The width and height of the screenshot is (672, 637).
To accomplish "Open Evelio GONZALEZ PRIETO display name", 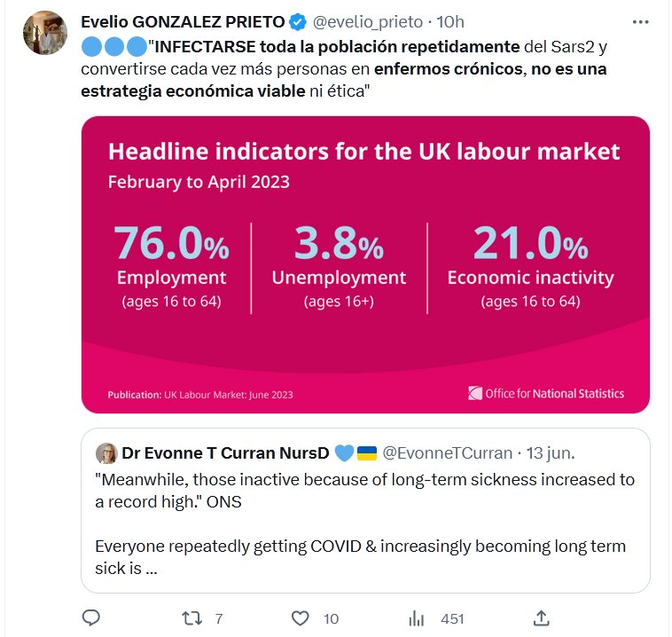I will [184, 21].
